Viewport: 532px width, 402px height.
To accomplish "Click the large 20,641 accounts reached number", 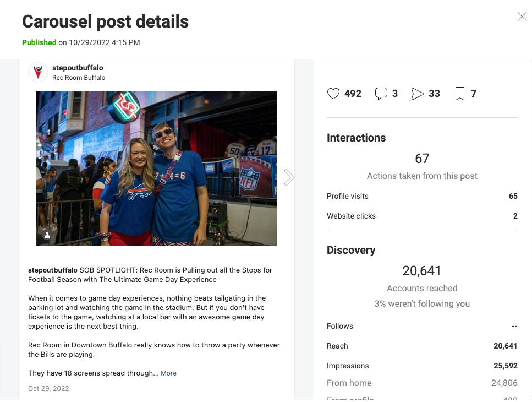I will (x=422, y=271).
